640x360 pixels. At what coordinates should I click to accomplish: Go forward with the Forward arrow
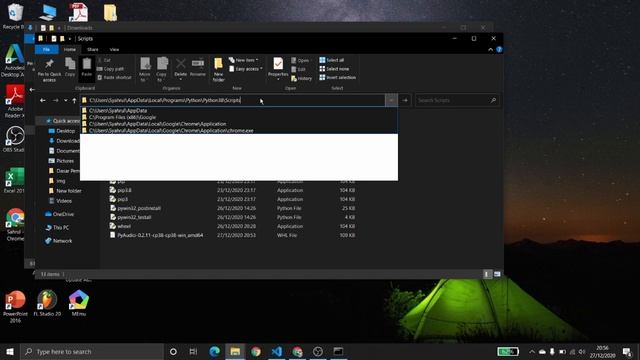(x=56, y=100)
